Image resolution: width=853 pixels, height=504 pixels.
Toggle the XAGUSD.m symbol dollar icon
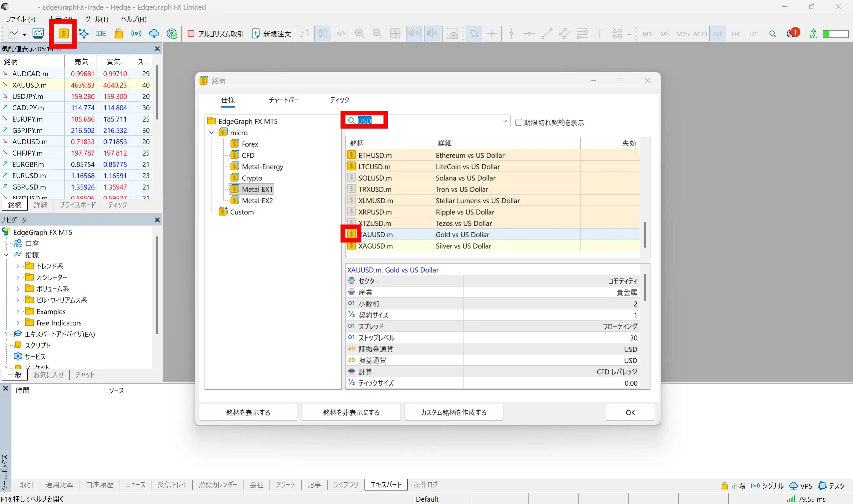tap(352, 246)
